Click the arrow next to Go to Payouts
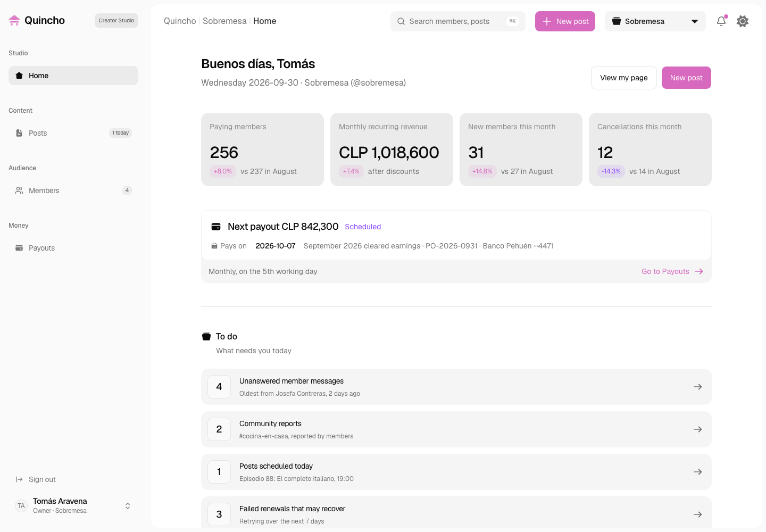 click(699, 271)
